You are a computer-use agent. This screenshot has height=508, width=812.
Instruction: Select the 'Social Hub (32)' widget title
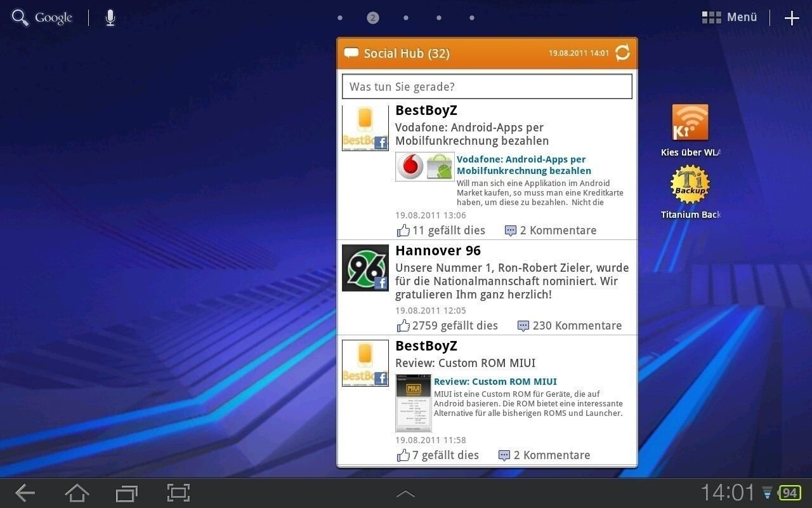pyautogui.click(x=407, y=53)
